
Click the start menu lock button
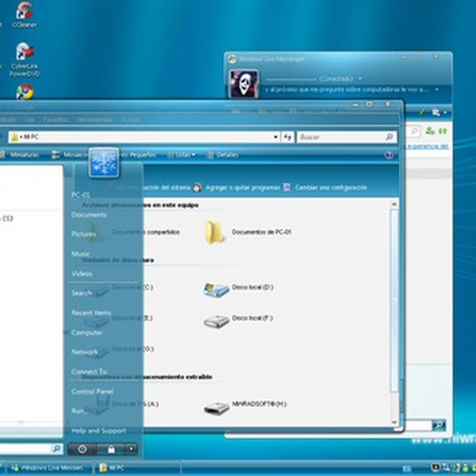pyautogui.click(x=111, y=449)
